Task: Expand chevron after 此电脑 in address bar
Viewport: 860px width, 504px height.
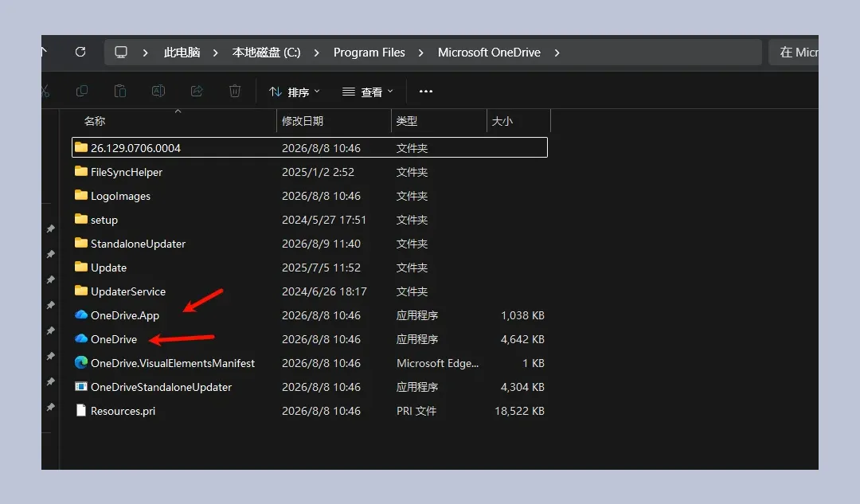Action: 216,53
